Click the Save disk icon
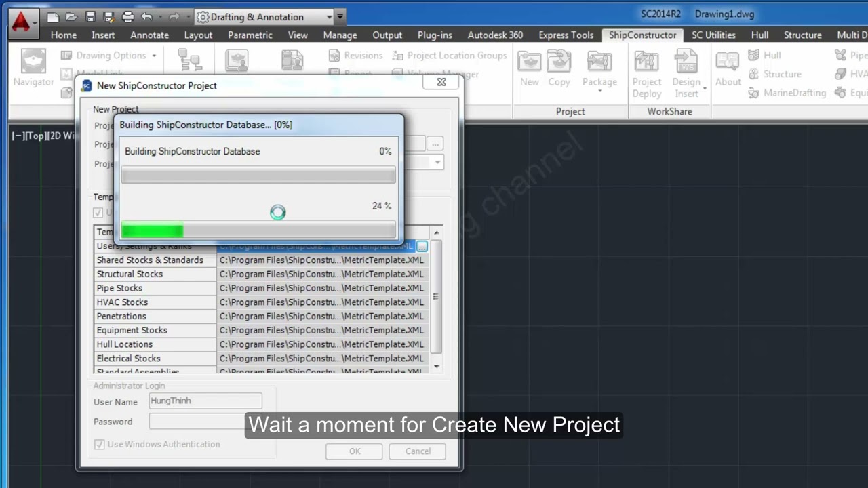Image resolution: width=868 pixels, height=488 pixels. [90, 16]
